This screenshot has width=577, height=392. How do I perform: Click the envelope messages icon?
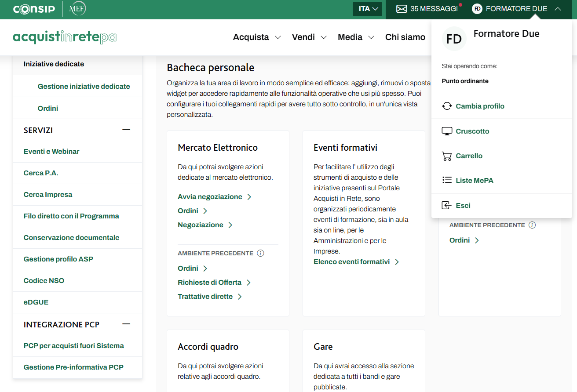(402, 9)
